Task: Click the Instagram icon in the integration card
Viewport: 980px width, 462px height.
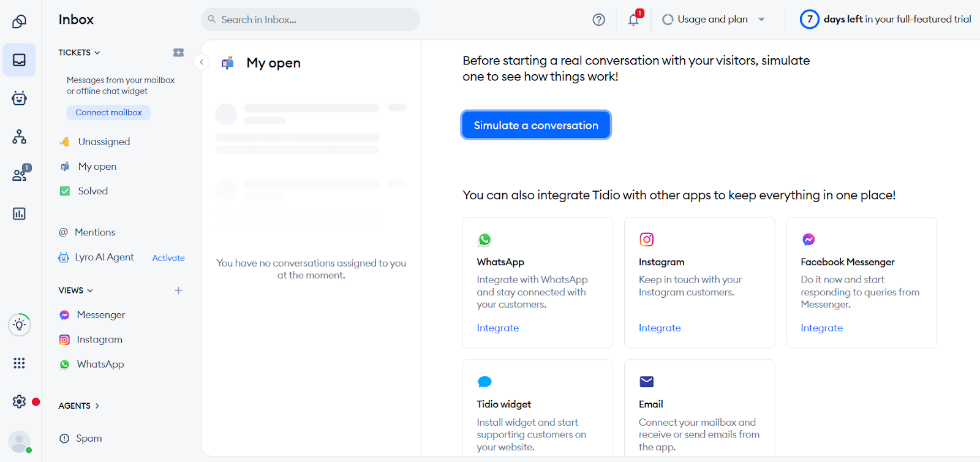Action: [646, 239]
